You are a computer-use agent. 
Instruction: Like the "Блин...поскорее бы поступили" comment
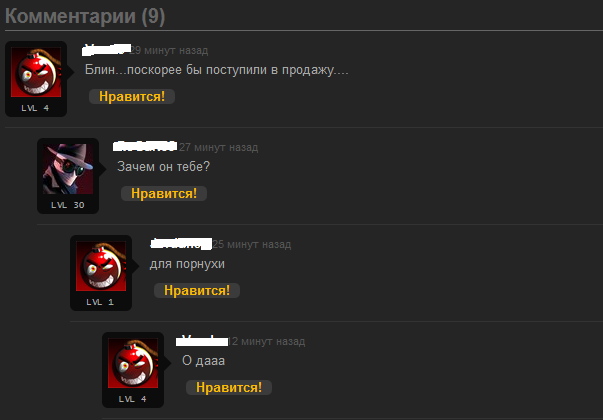[132, 97]
